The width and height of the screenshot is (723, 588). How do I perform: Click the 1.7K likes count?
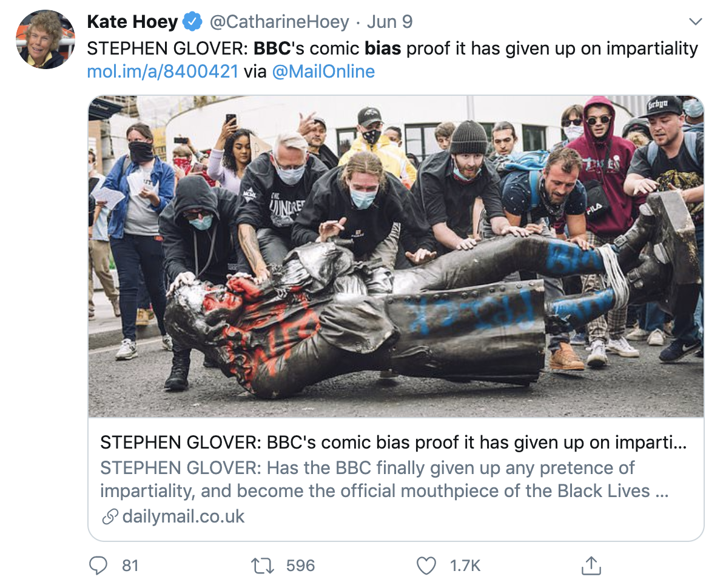465,566
